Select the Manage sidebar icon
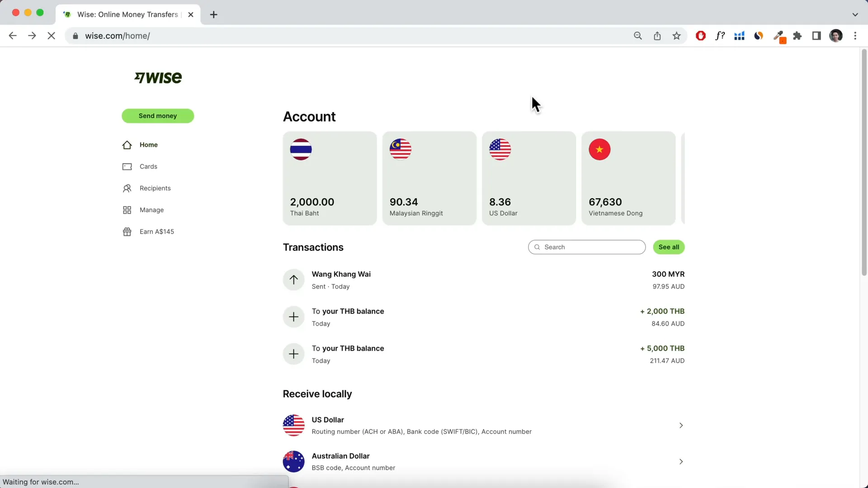Screen dimensions: 868x488 pyautogui.click(x=127, y=210)
